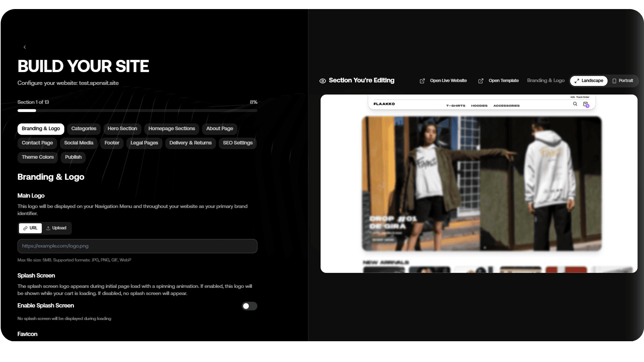Viewport: 644px width, 362px height.
Task: Open the Footer tab
Action: pyautogui.click(x=112, y=143)
